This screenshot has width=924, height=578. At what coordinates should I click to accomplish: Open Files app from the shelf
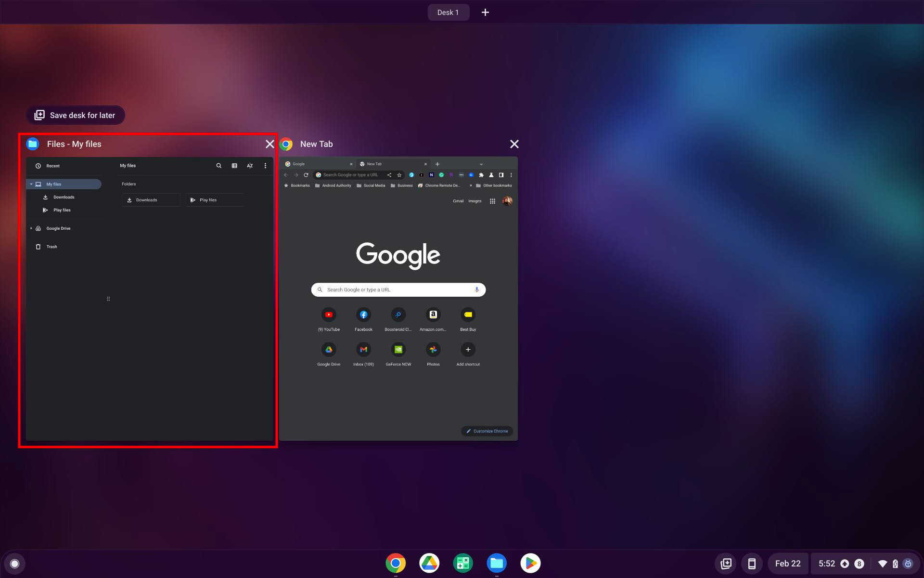pyautogui.click(x=497, y=563)
